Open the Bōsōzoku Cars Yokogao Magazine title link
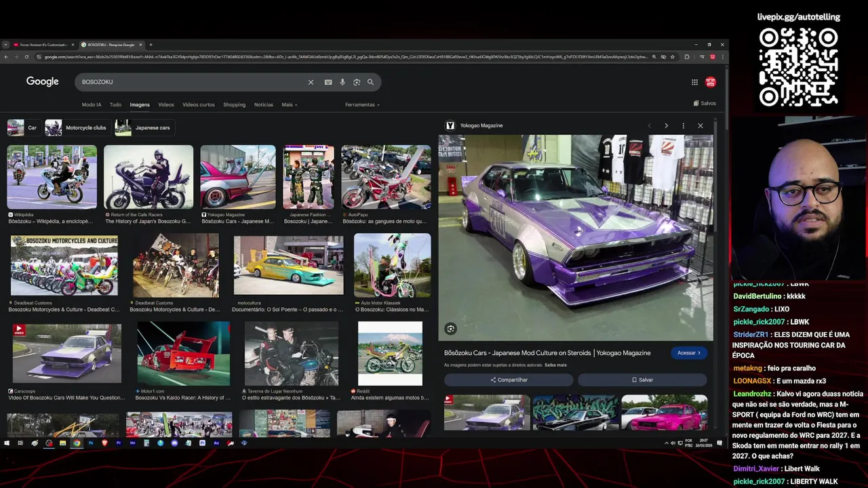Screen dimensions: 868x488 (547, 353)
